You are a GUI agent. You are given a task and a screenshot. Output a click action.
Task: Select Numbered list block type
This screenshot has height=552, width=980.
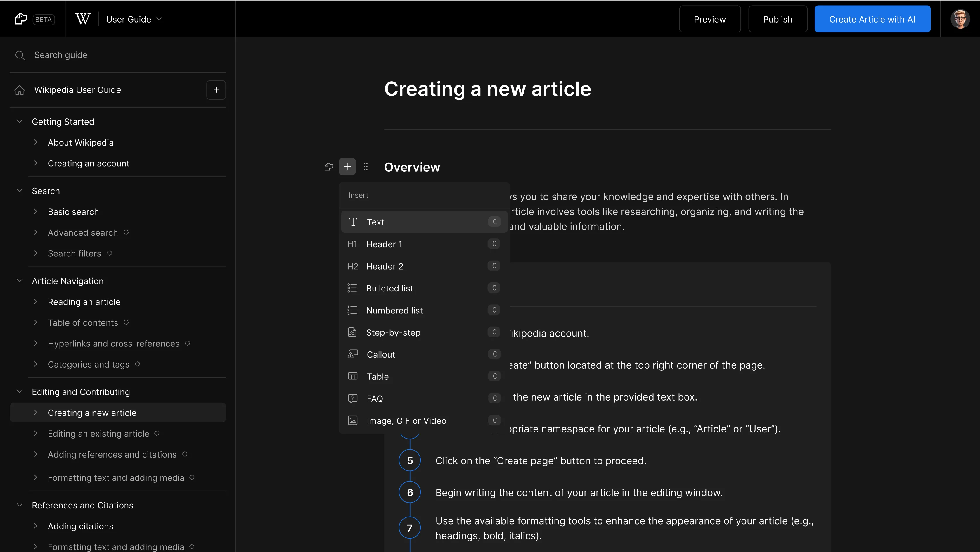[423, 310]
